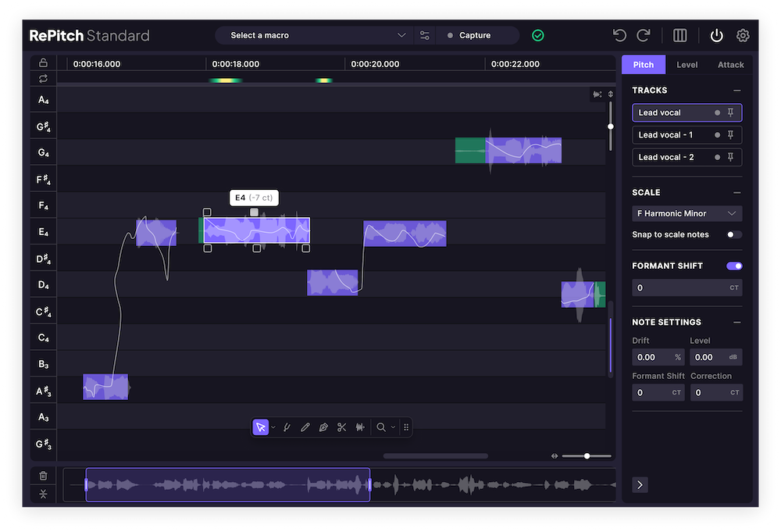The width and height of the screenshot is (781, 532).
Task: Pick the scissors split tool
Action: (341, 427)
